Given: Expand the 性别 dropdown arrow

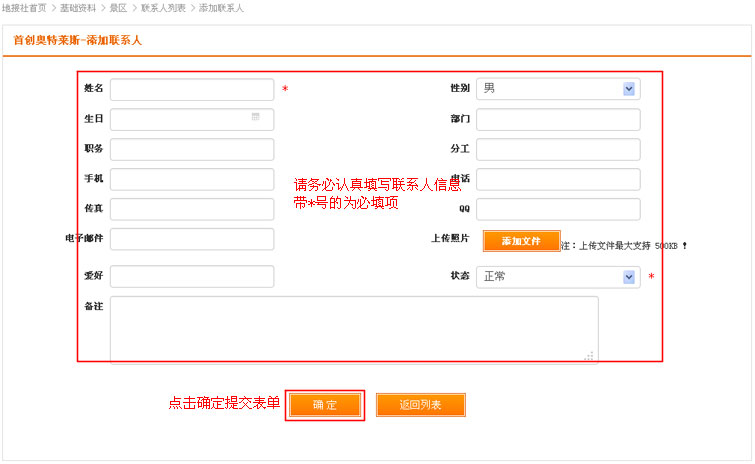Looking at the screenshot, I should pos(629,89).
